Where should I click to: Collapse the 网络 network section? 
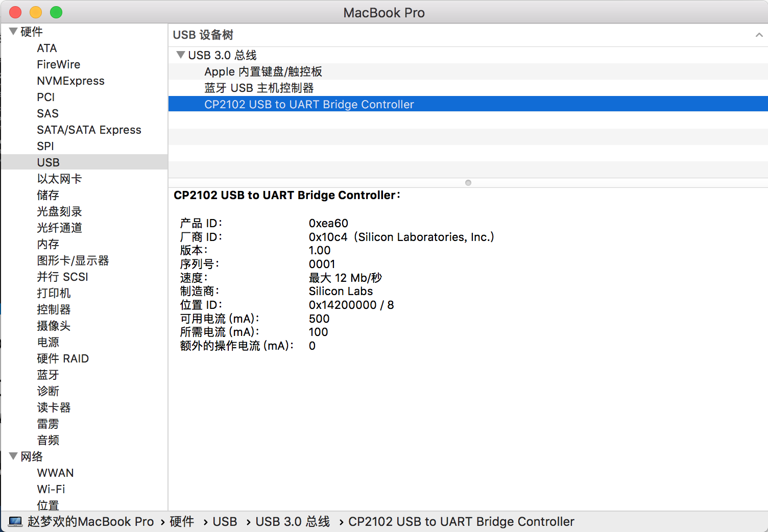[x=13, y=456]
